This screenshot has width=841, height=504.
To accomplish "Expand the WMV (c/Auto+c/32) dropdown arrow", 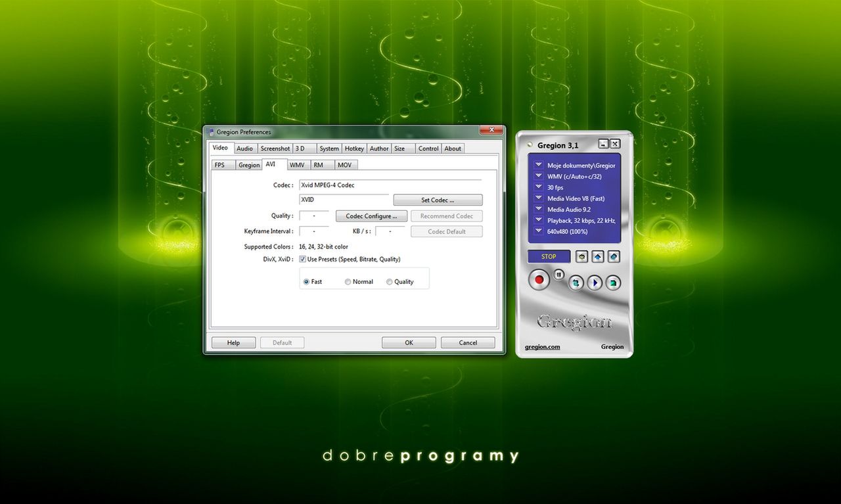I will click(x=538, y=176).
